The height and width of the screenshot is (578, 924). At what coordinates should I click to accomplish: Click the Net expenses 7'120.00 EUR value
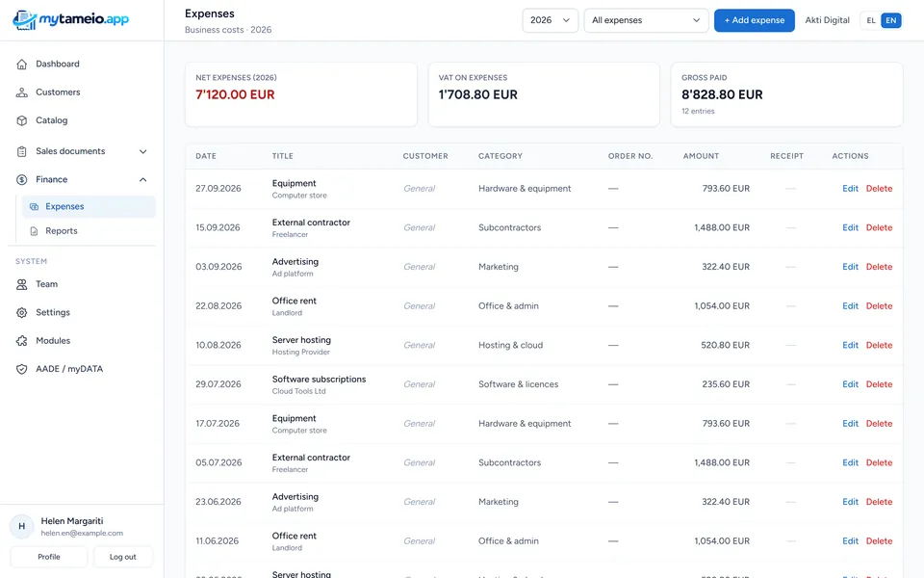pos(235,94)
